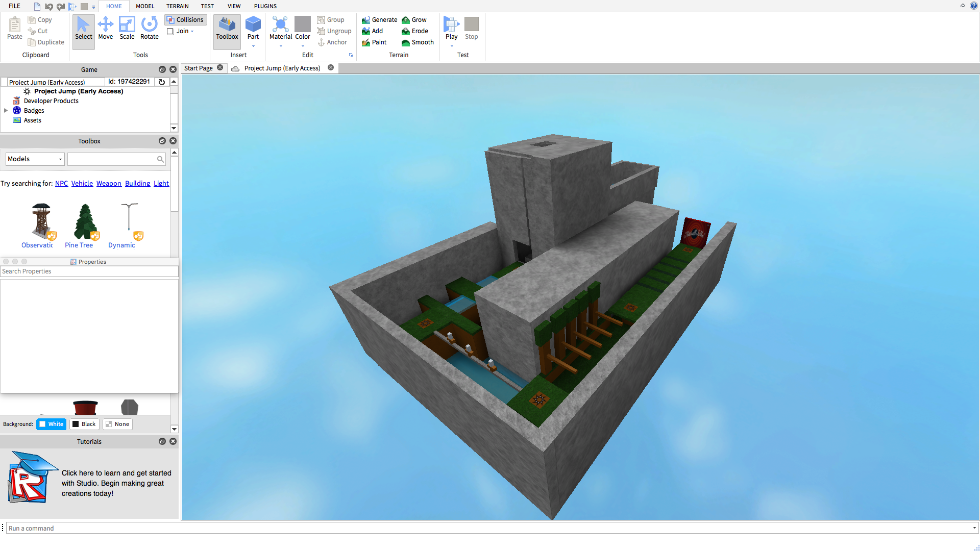Switch to the TERRAIN ribbon tab
Image resolution: width=980 pixels, height=551 pixels.
177,6
